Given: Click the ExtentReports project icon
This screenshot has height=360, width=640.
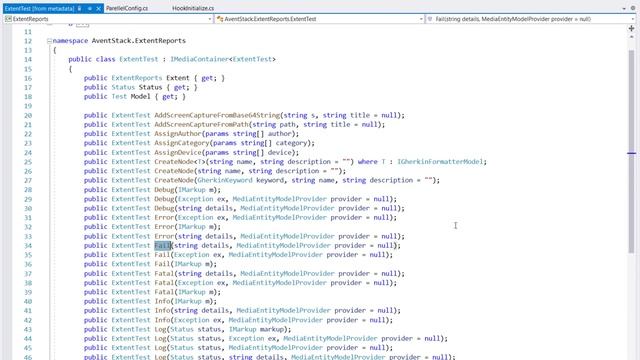Looking at the screenshot, I should (8, 19).
